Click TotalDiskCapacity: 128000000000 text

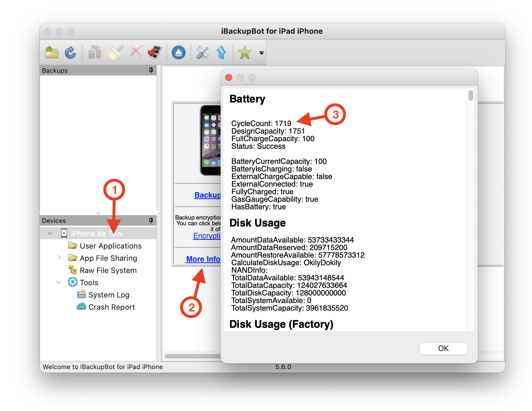click(288, 293)
